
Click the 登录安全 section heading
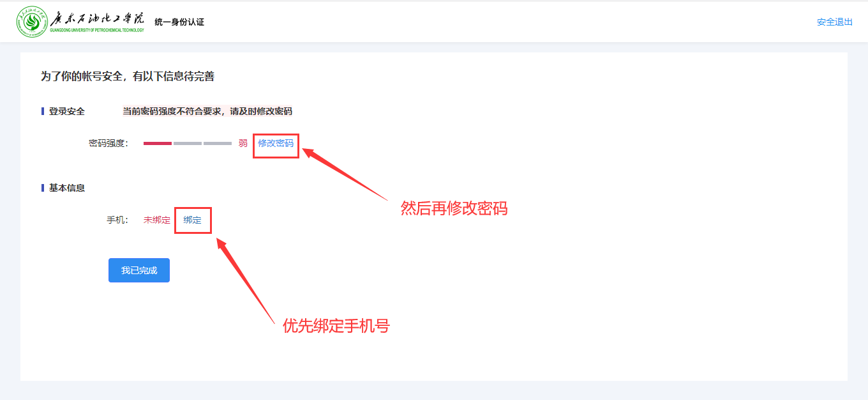coord(67,111)
